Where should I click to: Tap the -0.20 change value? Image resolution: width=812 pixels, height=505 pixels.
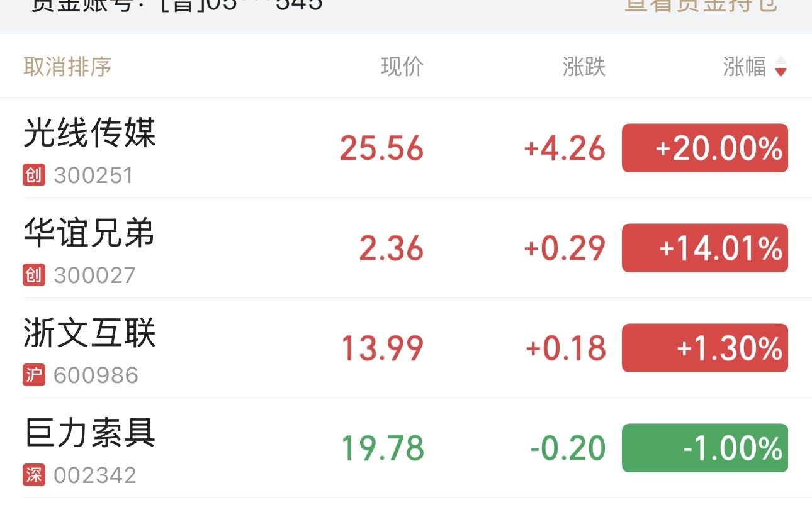coord(568,448)
